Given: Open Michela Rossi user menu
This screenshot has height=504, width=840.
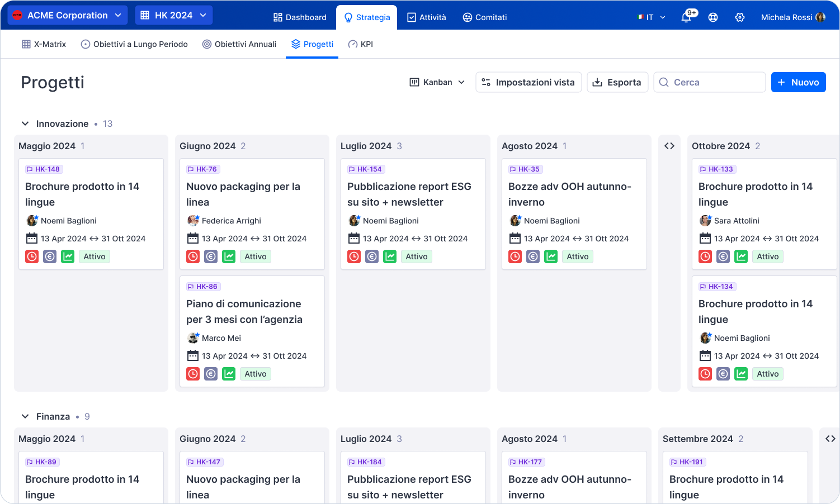Looking at the screenshot, I should pyautogui.click(x=793, y=17).
